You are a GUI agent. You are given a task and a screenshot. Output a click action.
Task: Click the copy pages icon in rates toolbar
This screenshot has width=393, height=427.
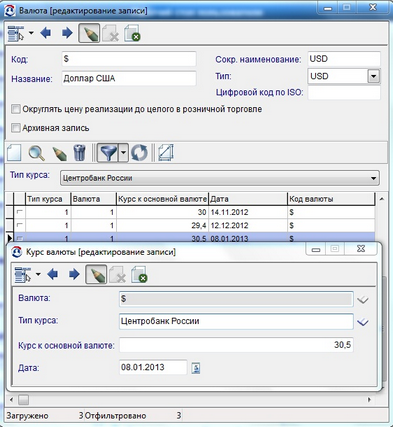point(166,153)
